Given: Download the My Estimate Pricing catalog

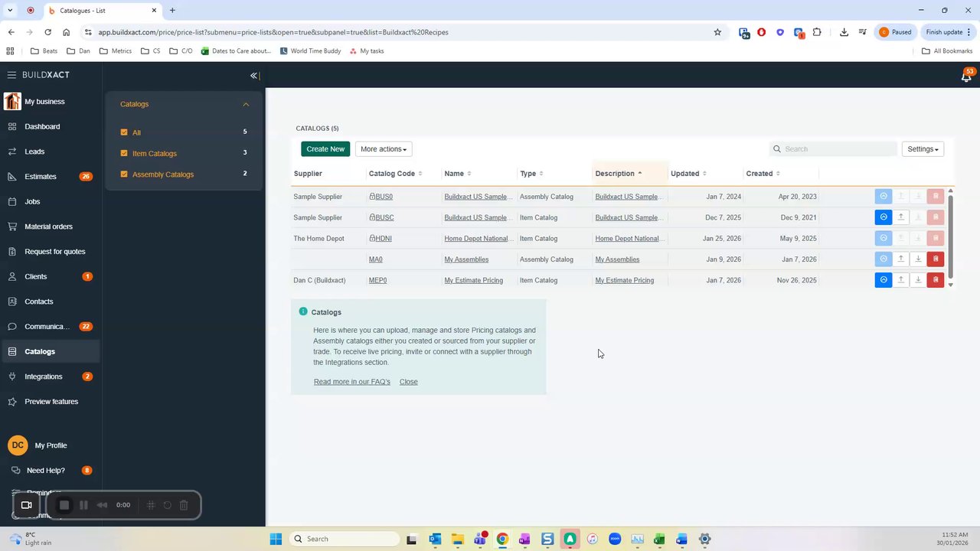Looking at the screenshot, I should coord(918,280).
